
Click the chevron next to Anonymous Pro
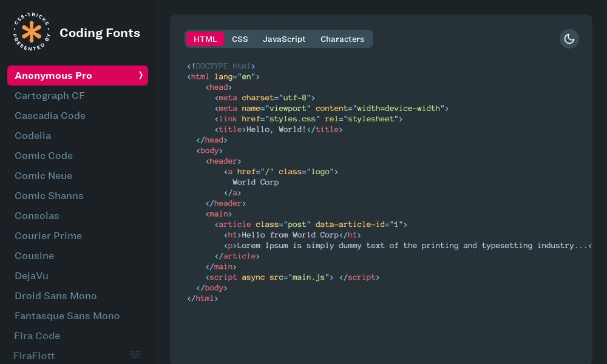[x=141, y=75]
